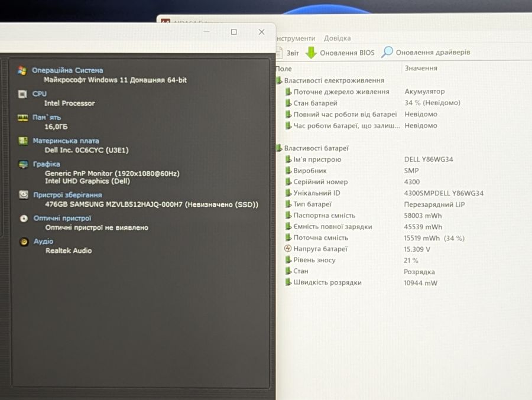Click the icon beside Ім'я пристрою

pyautogui.click(x=288, y=159)
